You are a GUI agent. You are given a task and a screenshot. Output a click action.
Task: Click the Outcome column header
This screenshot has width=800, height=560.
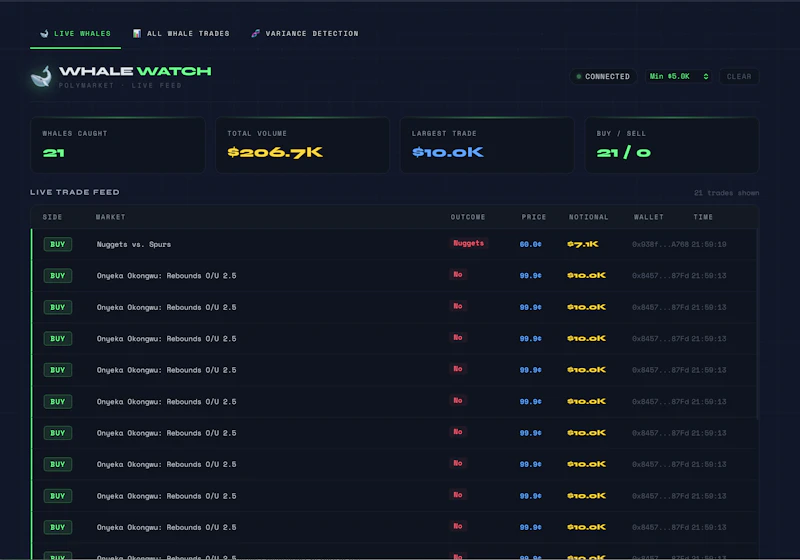pos(468,217)
